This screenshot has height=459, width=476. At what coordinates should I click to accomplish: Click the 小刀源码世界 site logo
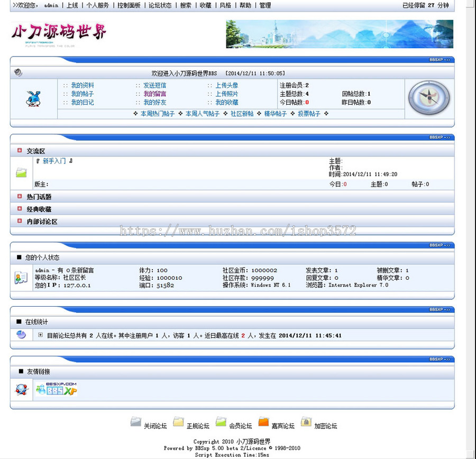tap(59, 34)
